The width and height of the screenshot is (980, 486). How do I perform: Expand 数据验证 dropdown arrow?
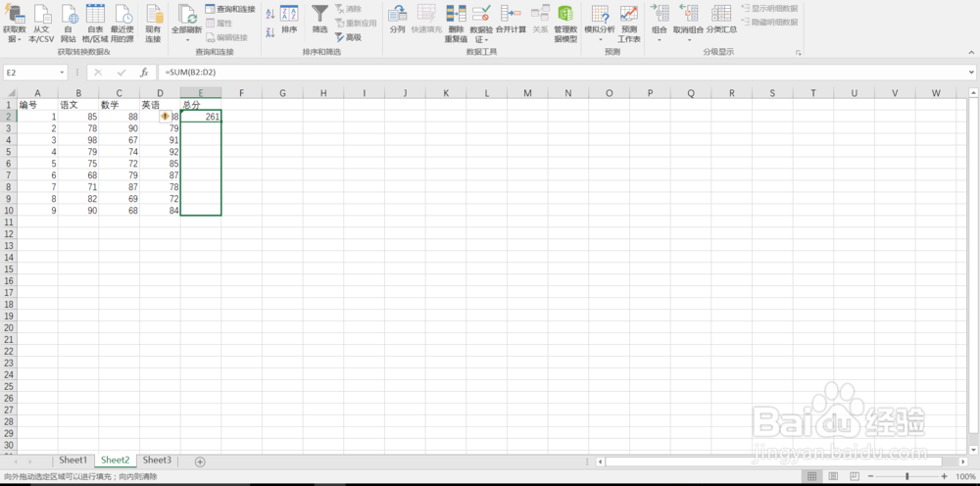click(486, 40)
